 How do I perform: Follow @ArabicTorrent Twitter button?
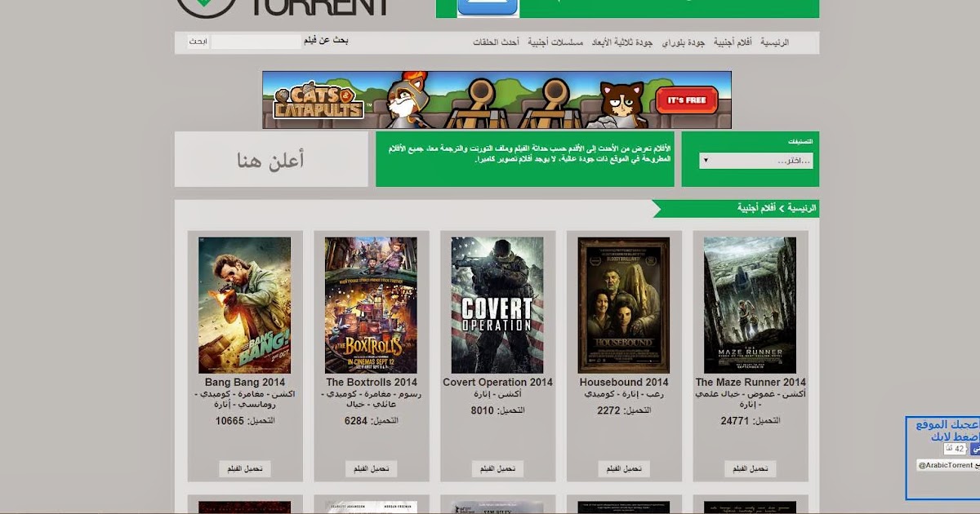point(947,465)
